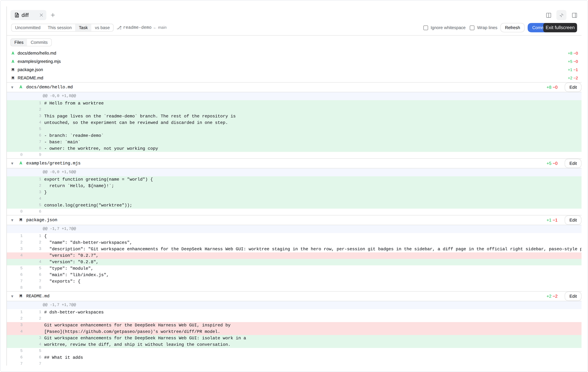Click the Refresh button
Screen dimensions: 588x372
click(x=512, y=28)
